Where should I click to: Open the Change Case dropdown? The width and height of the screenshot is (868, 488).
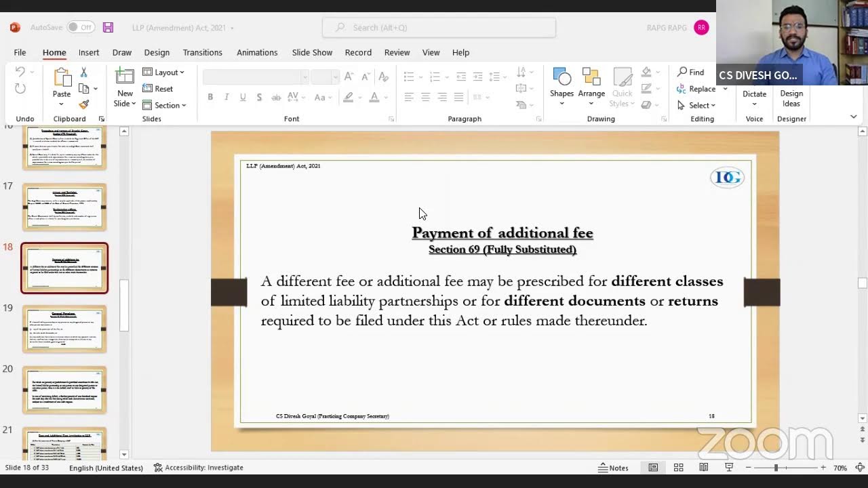click(x=321, y=98)
